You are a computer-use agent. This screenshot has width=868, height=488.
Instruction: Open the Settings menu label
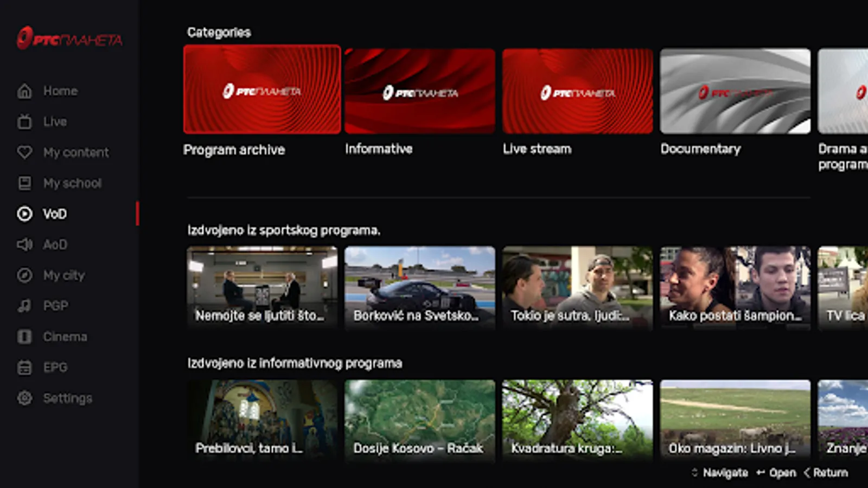68,399
